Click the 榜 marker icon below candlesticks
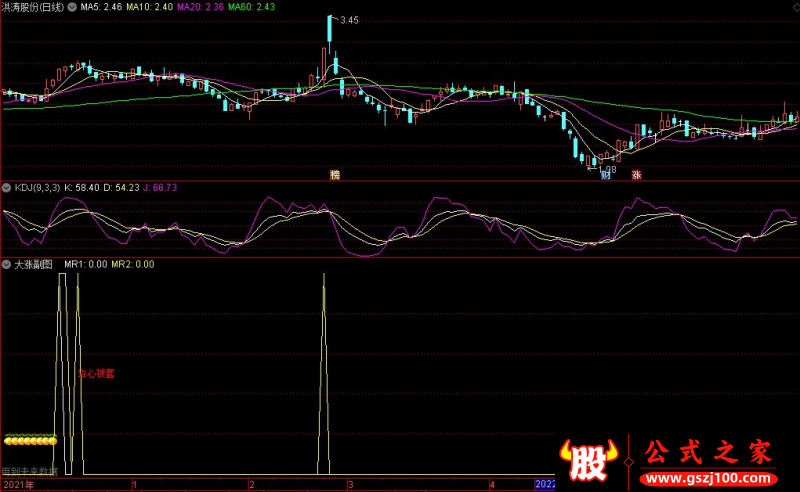This screenshot has height=492, width=800. click(x=335, y=175)
